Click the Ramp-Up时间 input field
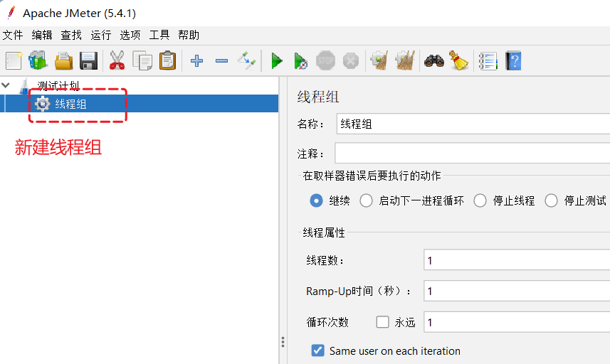Image resolution: width=610 pixels, height=364 pixels. coord(517,291)
